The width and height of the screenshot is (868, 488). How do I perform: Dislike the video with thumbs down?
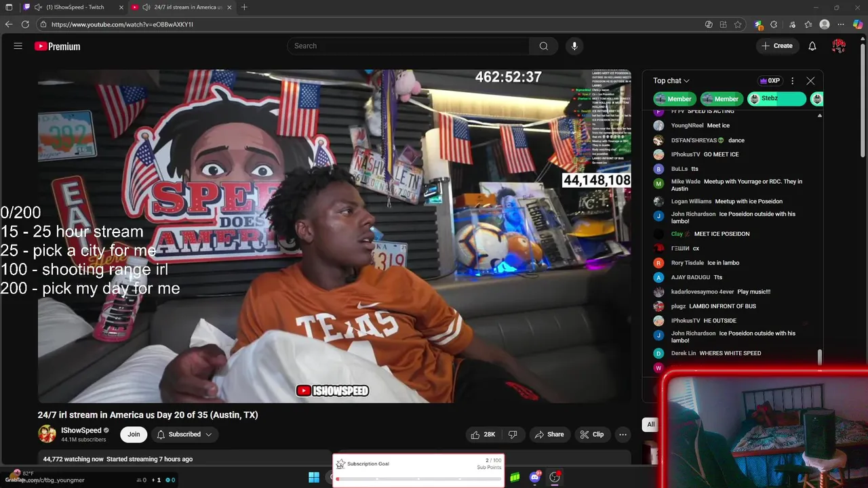click(x=513, y=434)
